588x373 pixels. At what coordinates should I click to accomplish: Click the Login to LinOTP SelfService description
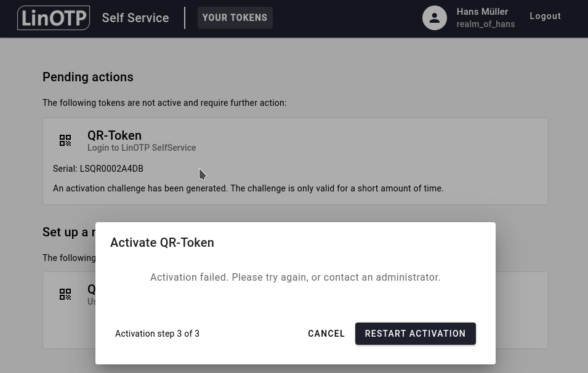142,148
